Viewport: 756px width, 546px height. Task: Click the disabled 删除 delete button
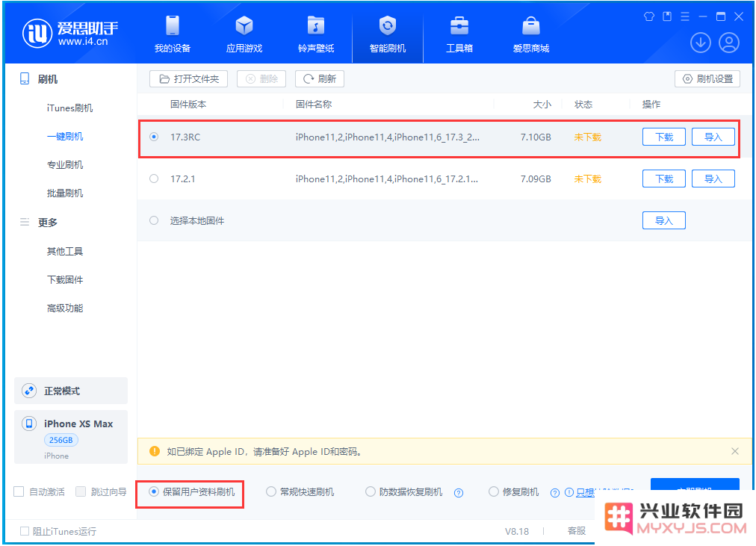[x=261, y=78]
